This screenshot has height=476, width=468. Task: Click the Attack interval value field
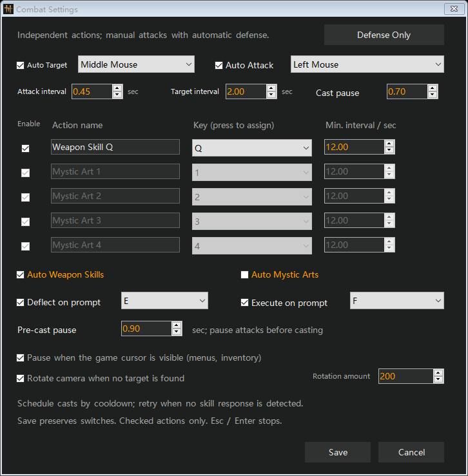pyautogui.click(x=92, y=91)
